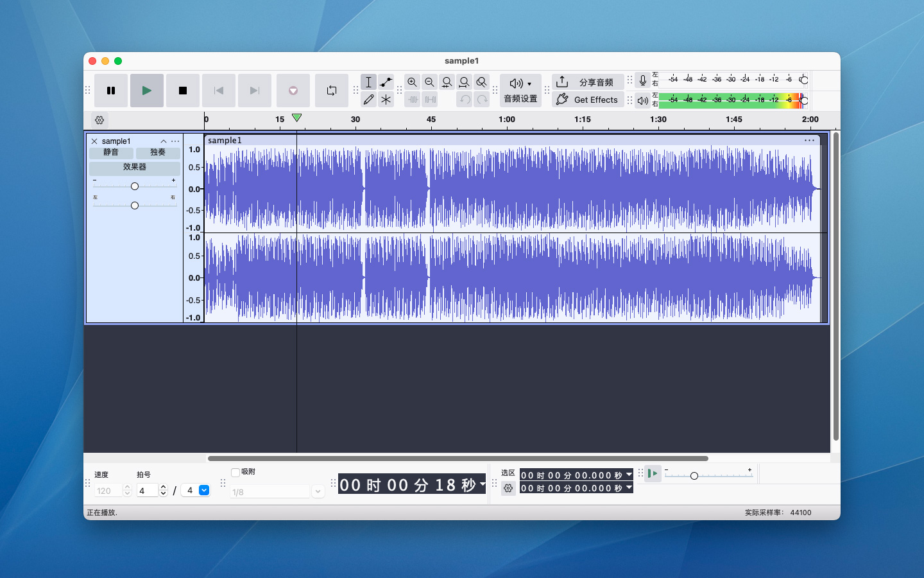Click the time signature numerator field
This screenshot has width=924, height=578.
[148, 491]
